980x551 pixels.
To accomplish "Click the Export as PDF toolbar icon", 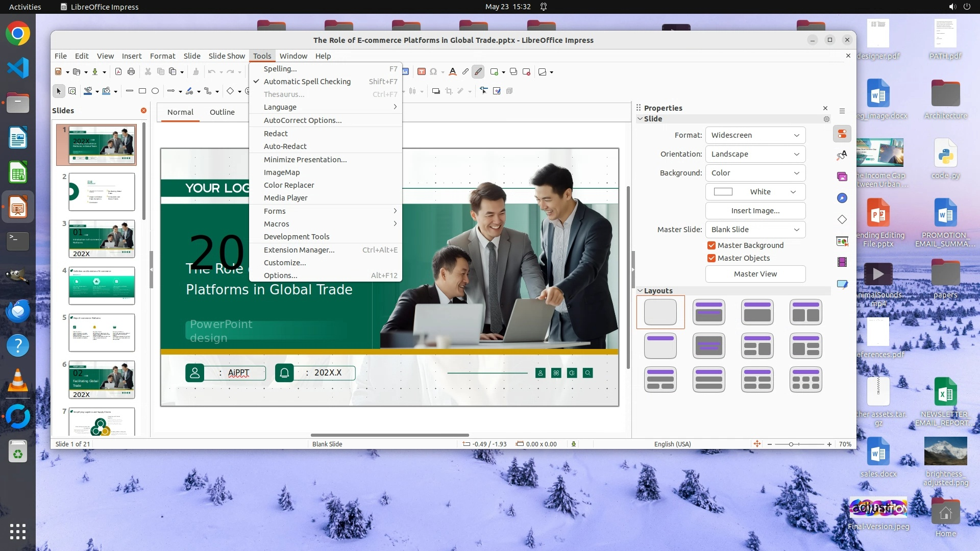I will pos(118,72).
